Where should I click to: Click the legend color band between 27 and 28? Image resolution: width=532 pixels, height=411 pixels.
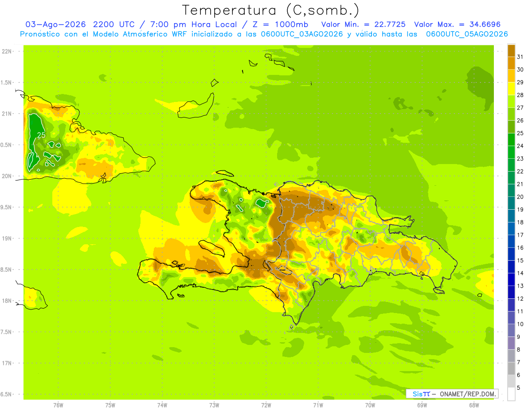511,101
